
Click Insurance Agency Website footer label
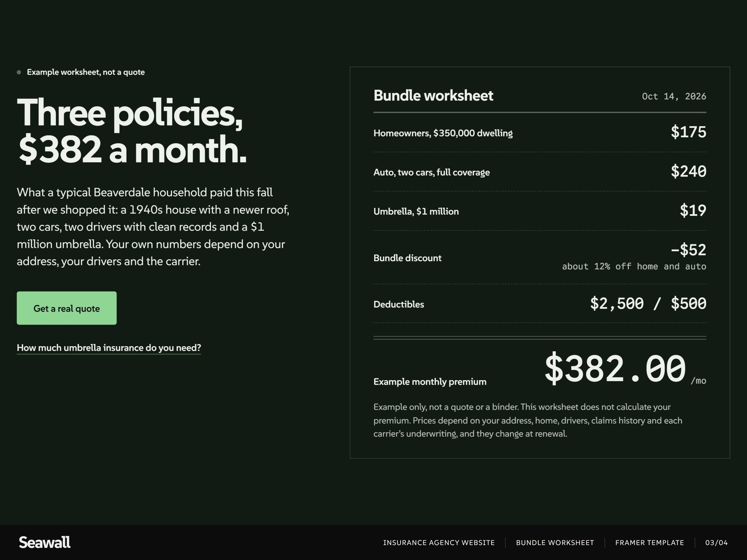439,542
